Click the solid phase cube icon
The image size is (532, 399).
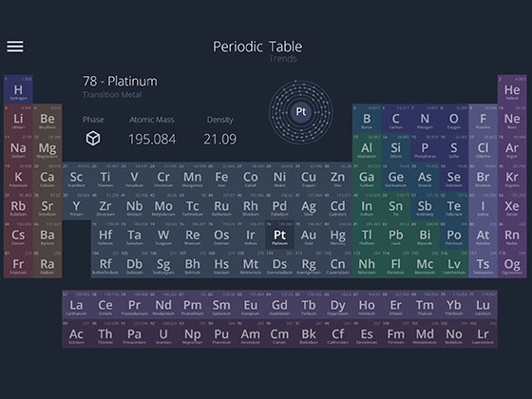[x=93, y=139]
